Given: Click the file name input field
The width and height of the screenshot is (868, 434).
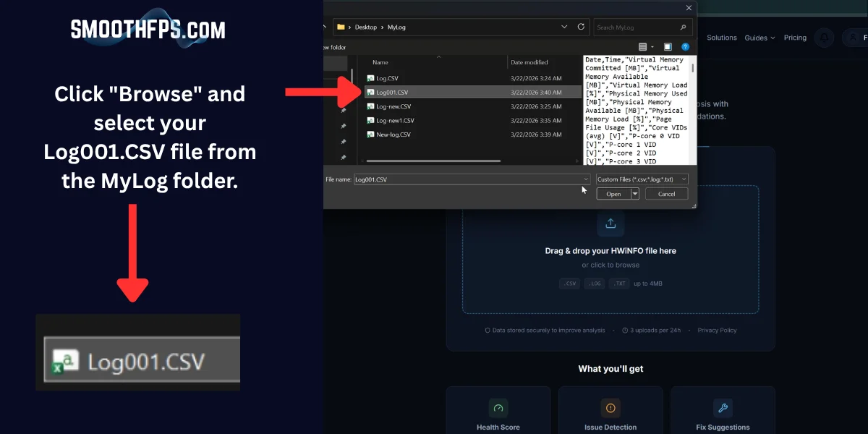Looking at the screenshot, I should [470, 178].
